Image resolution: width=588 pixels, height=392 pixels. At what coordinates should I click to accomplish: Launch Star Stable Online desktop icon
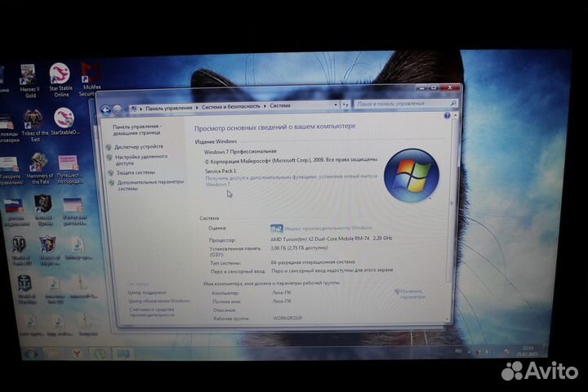(x=60, y=76)
